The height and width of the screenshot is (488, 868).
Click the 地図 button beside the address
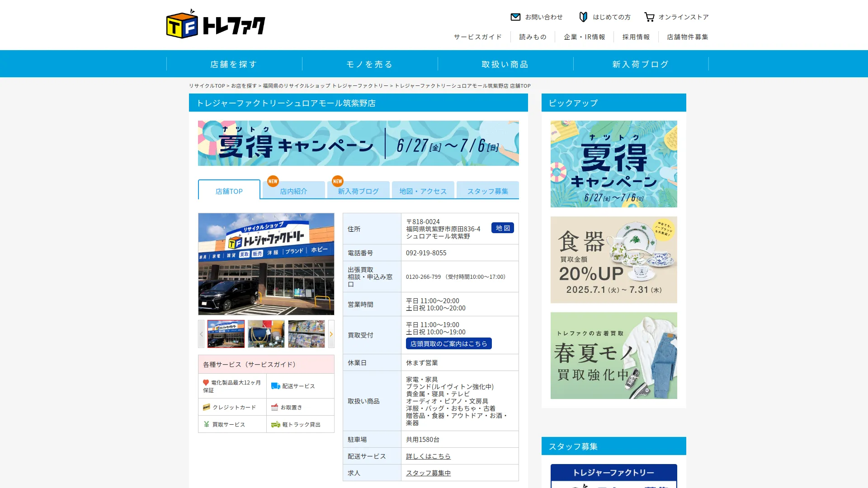click(503, 228)
